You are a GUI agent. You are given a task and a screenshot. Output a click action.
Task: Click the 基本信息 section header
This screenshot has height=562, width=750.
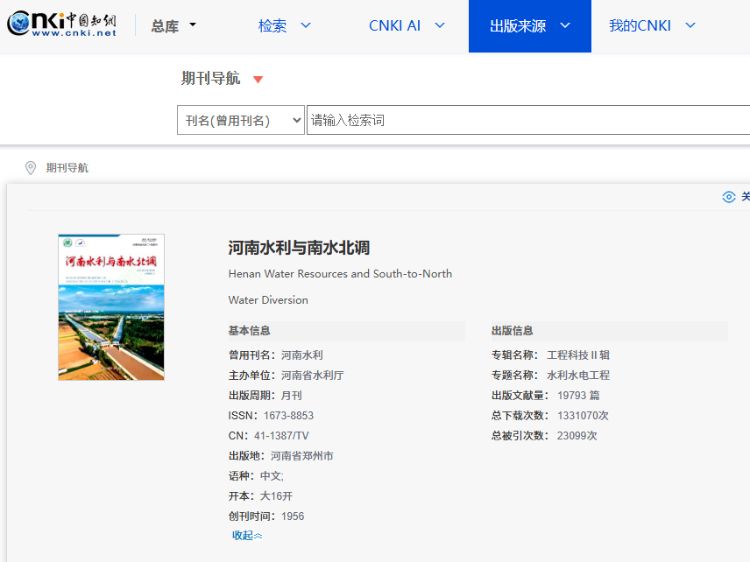[x=249, y=331]
